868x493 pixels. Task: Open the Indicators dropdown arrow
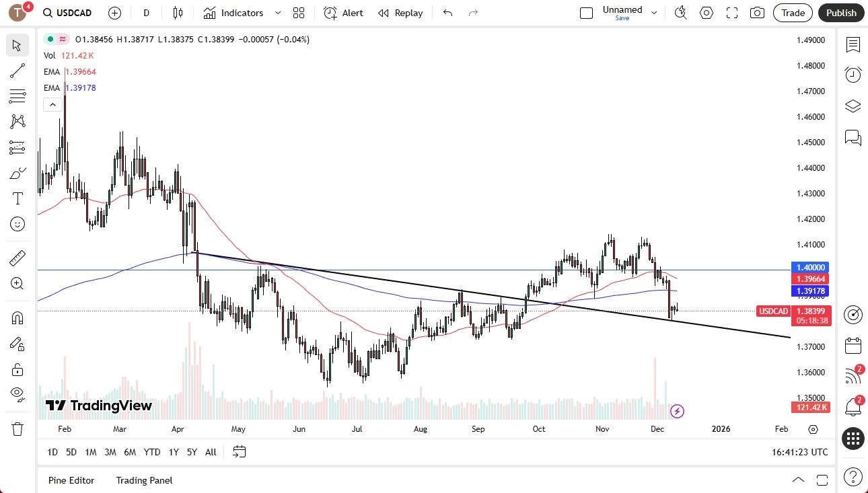point(277,13)
